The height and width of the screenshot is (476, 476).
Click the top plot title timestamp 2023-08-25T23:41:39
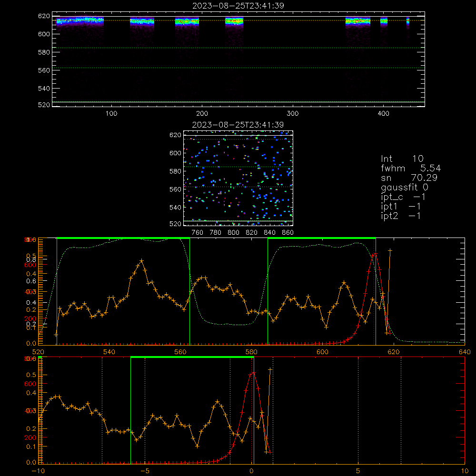[238, 6]
